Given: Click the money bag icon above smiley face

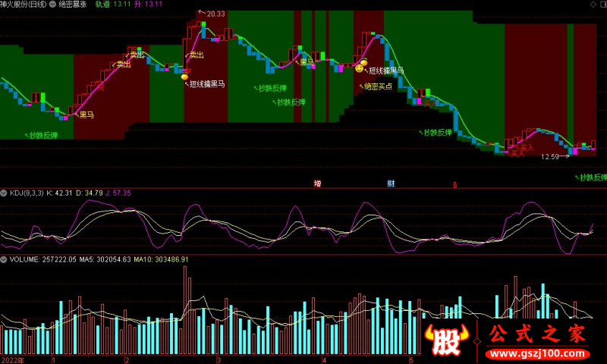Looking at the screenshot, I should [364, 62].
